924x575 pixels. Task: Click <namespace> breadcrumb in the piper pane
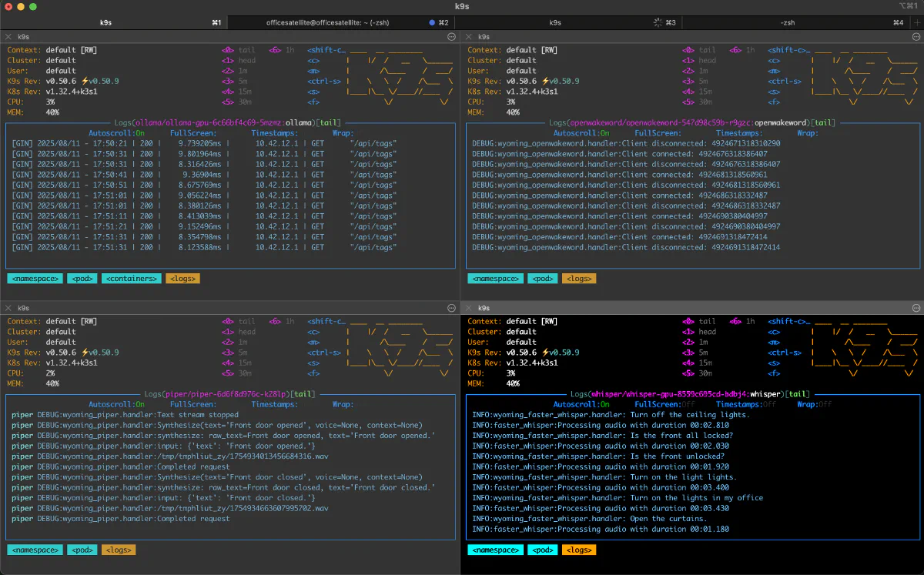(35, 550)
